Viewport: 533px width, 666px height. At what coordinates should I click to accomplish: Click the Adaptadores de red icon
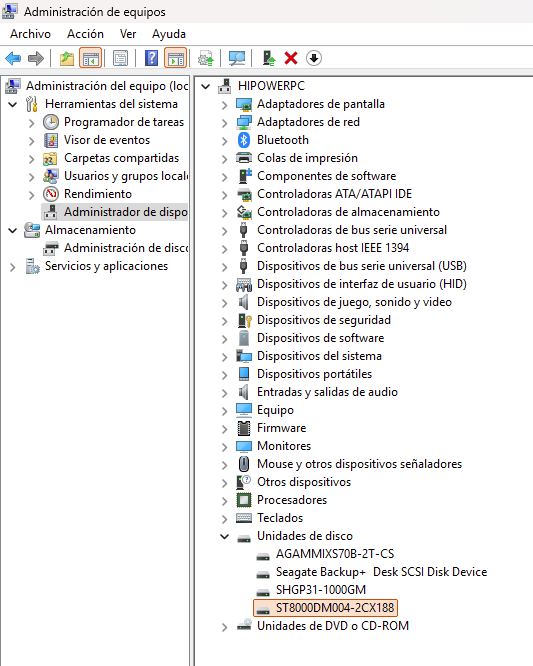click(x=244, y=122)
